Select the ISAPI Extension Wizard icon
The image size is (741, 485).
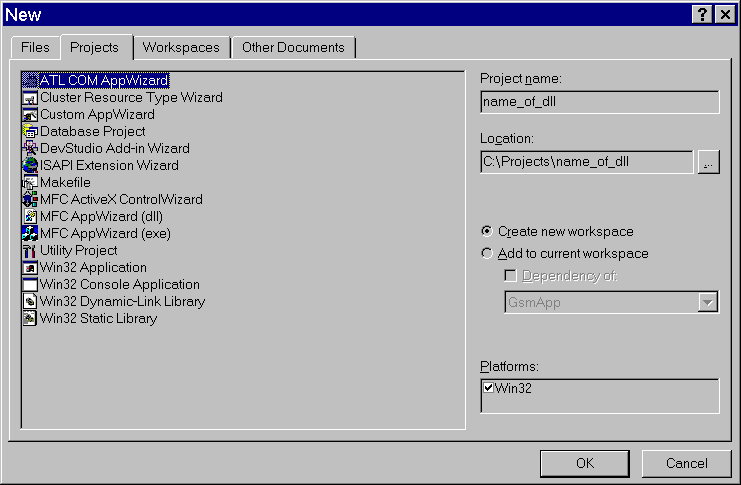[30, 165]
